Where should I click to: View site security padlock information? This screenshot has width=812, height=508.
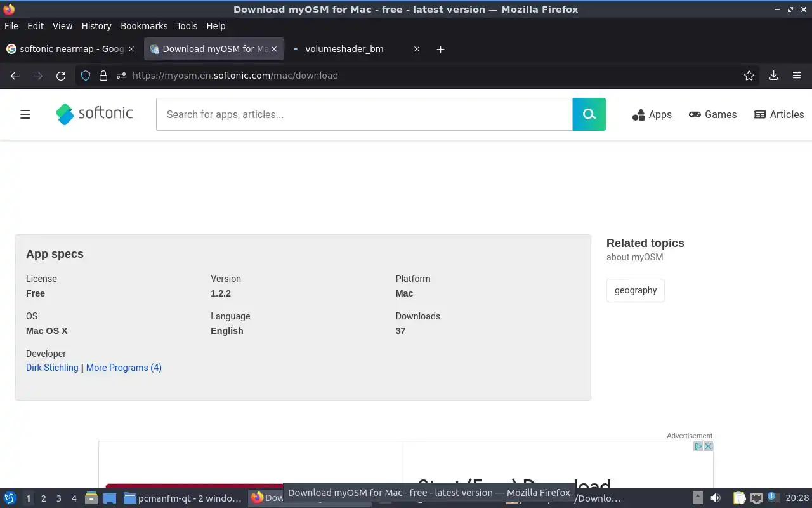(x=103, y=76)
